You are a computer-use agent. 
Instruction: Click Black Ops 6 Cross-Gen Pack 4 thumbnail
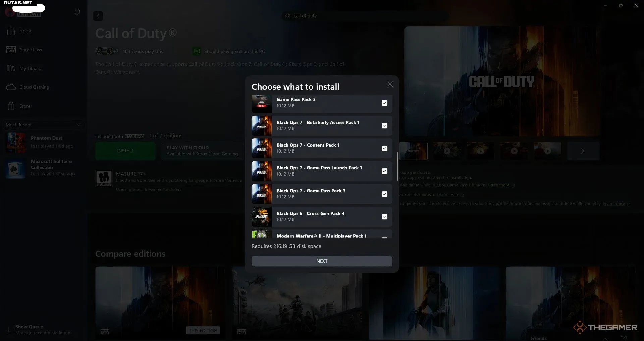262,217
